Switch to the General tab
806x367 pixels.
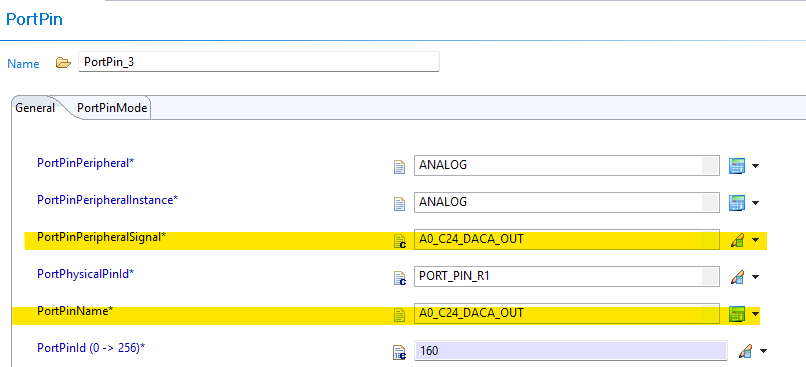pyautogui.click(x=35, y=108)
